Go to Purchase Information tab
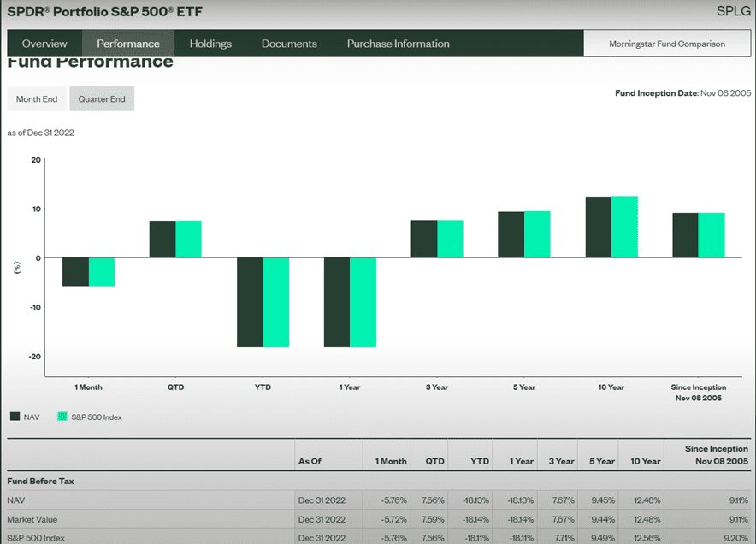This screenshot has width=756, height=544. click(x=398, y=44)
